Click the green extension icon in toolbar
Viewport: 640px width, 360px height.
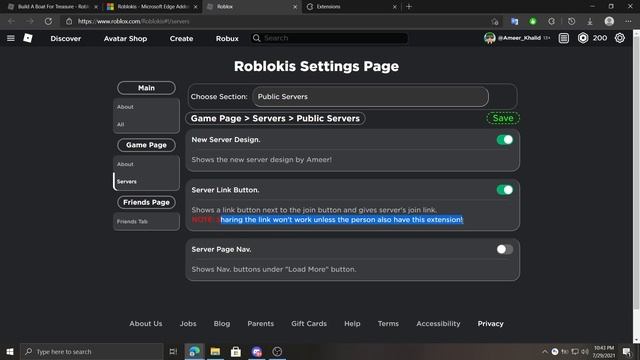click(x=533, y=21)
